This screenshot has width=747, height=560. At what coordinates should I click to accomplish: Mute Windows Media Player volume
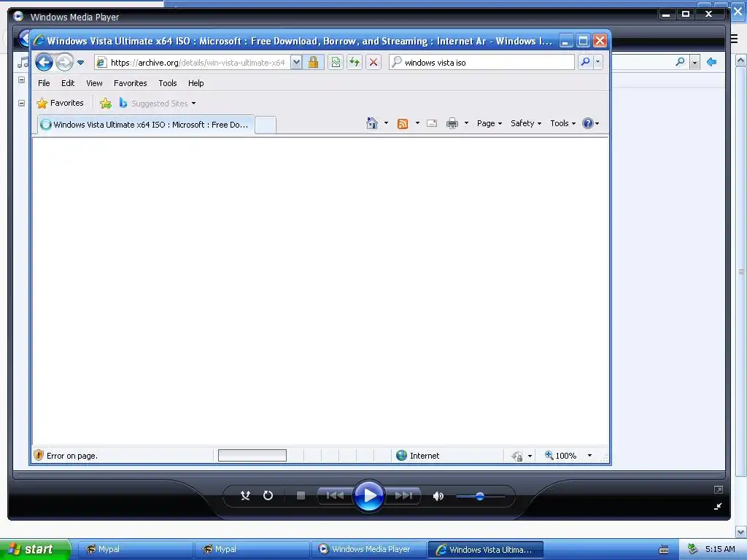click(x=438, y=496)
